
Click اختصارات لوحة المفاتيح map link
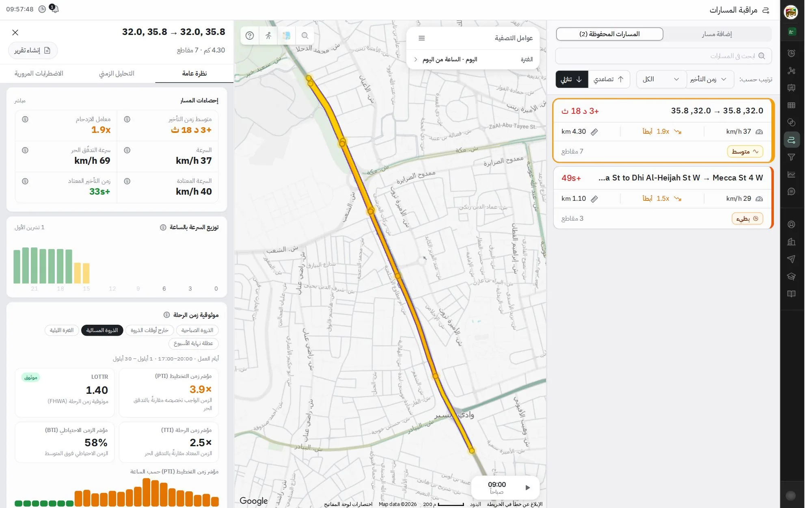[x=348, y=504]
